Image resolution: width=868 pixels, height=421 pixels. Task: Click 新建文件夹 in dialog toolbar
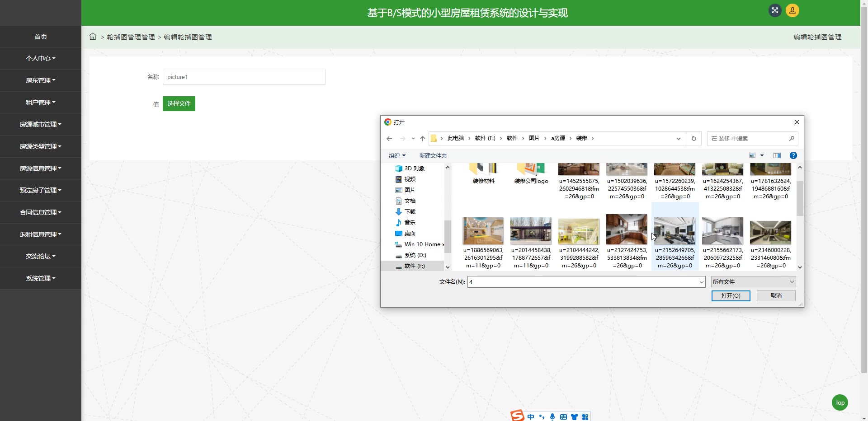pyautogui.click(x=433, y=156)
